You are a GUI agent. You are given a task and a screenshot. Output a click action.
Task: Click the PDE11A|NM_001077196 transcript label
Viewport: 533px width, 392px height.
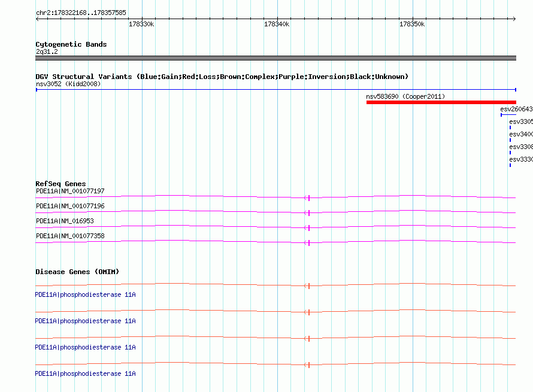pyautogui.click(x=70, y=206)
